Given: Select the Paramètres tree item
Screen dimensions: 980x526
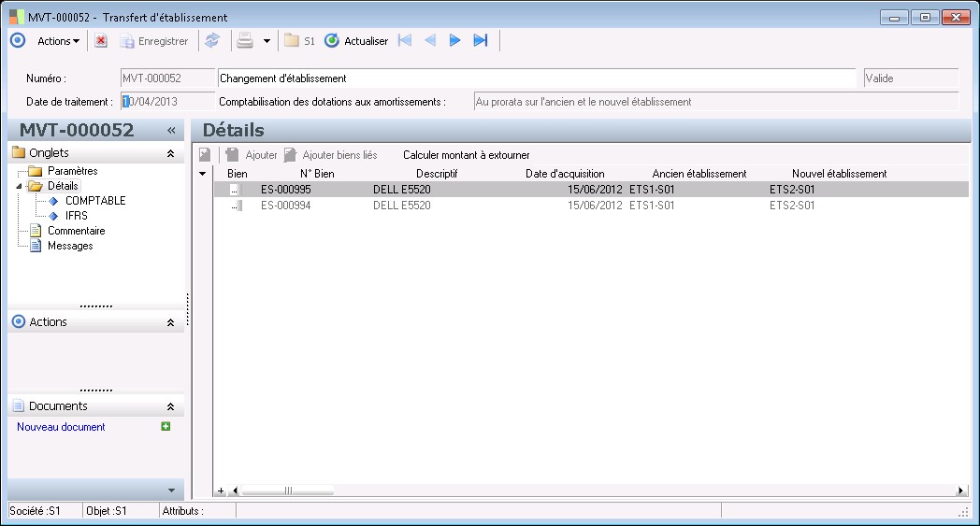Looking at the screenshot, I should 72,171.
